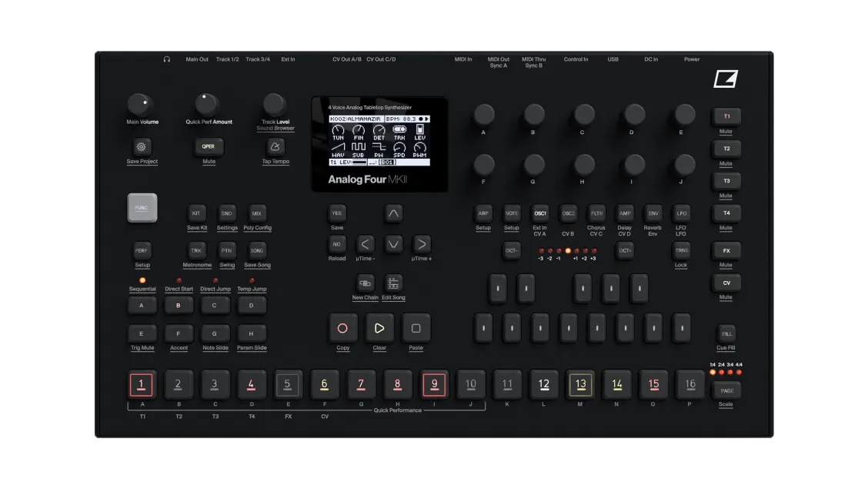Image resolution: width=868 pixels, height=489 pixels.
Task: Select the FX track button
Action: [726, 250]
